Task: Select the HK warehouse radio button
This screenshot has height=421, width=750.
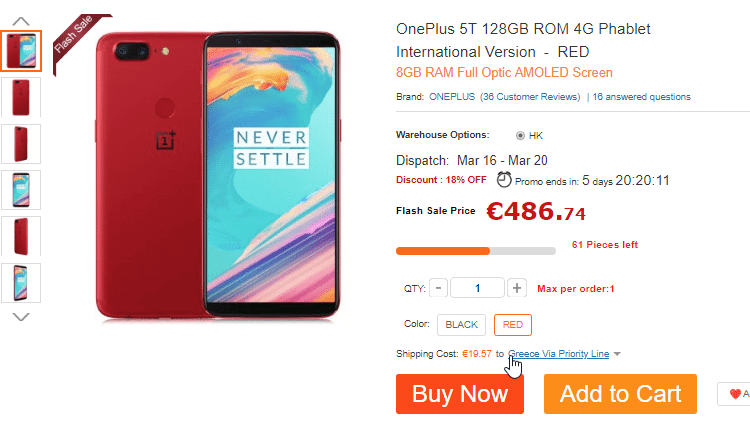Action: 520,135
